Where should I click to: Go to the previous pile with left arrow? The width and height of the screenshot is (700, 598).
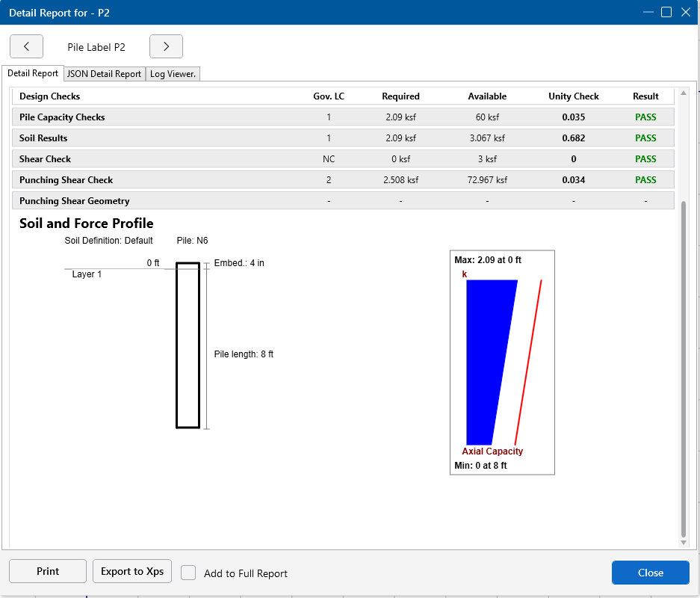tap(27, 46)
